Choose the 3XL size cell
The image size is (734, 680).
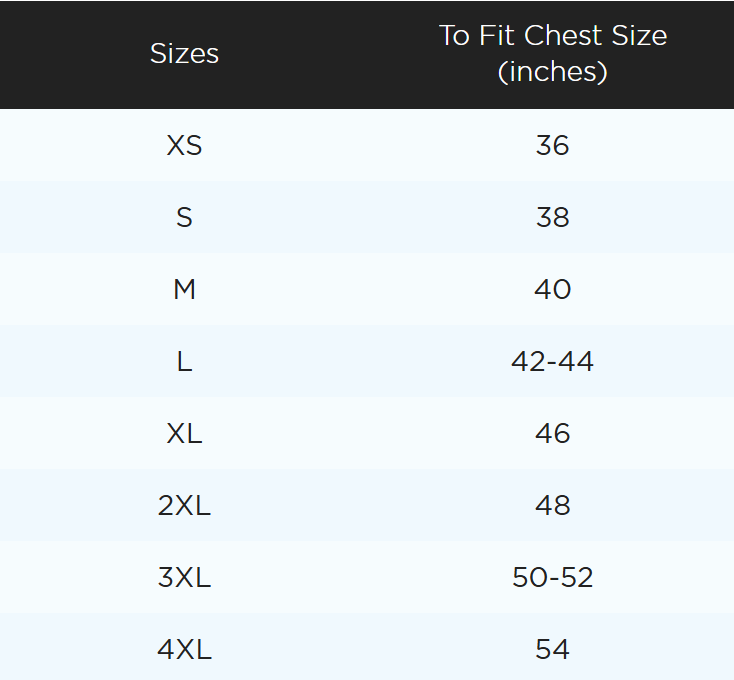point(184,578)
